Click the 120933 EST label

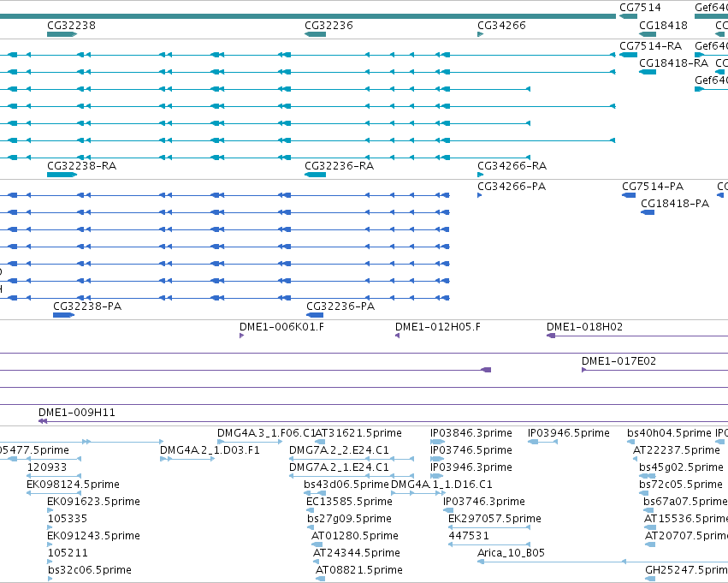click(x=47, y=467)
